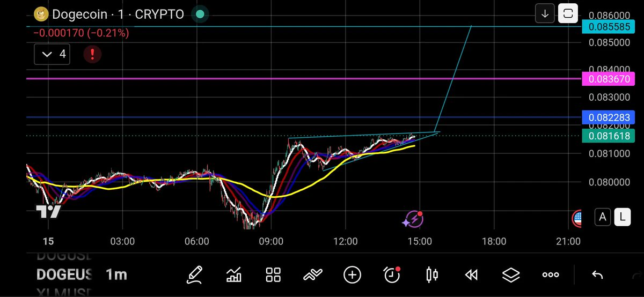Open the object tree layers icon

511,275
